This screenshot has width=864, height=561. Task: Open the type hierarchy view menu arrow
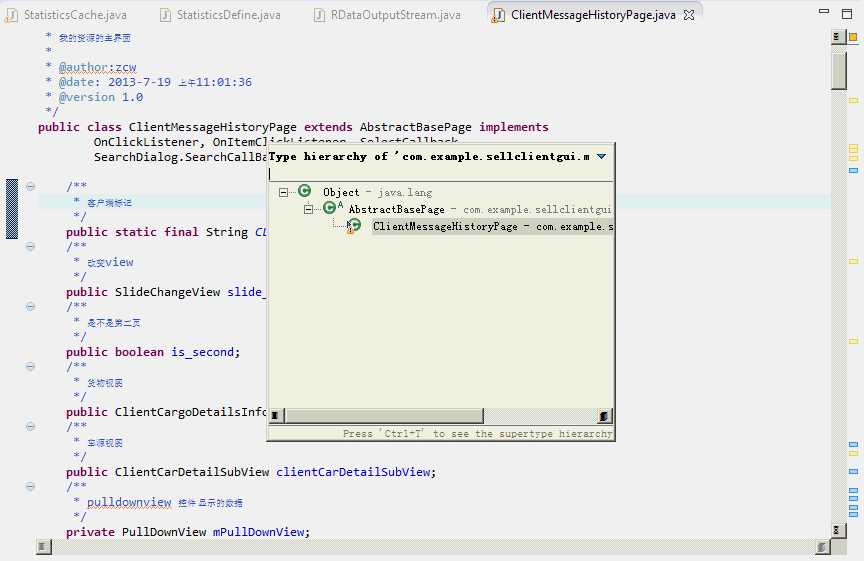point(602,157)
